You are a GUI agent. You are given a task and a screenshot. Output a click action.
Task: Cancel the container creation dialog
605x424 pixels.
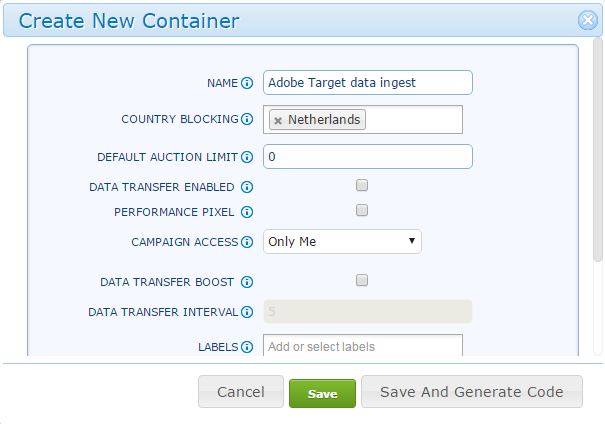tap(241, 392)
